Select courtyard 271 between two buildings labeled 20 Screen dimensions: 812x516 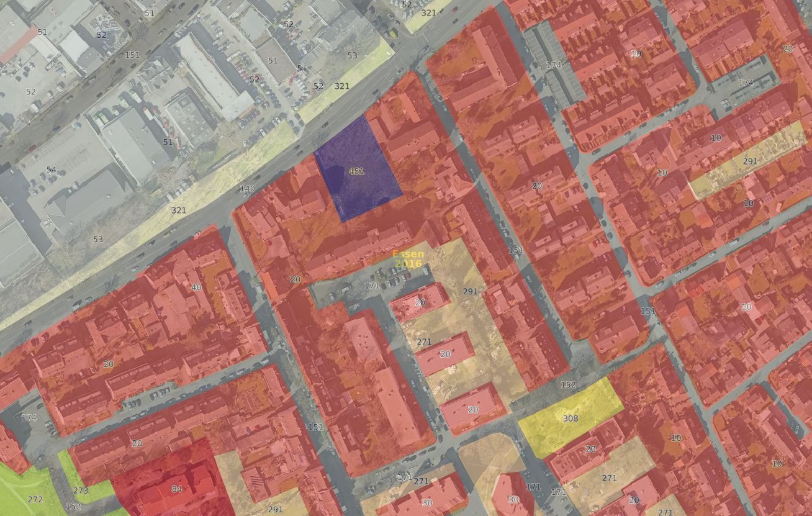coord(424,342)
